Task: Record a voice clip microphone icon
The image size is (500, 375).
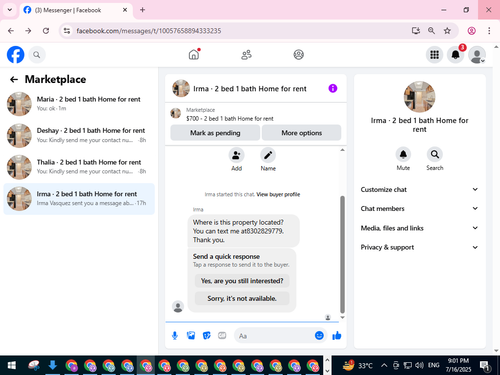Action: tap(175, 335)
